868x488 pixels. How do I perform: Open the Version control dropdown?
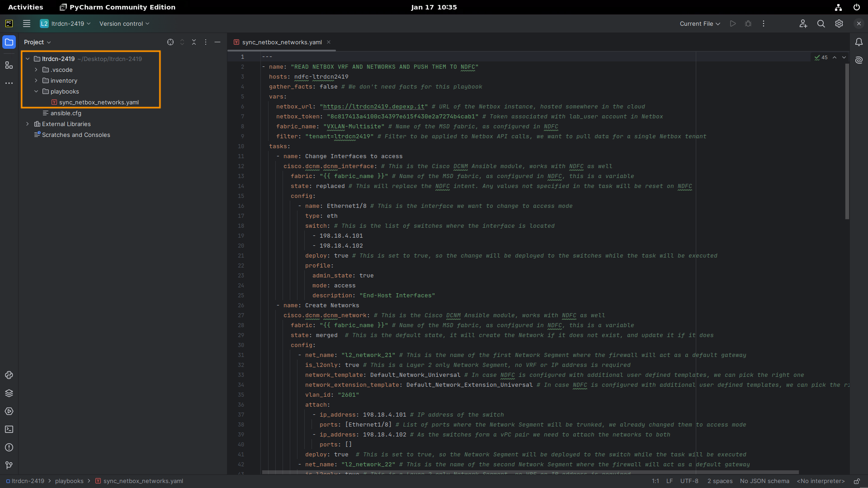tap(124, 23)
